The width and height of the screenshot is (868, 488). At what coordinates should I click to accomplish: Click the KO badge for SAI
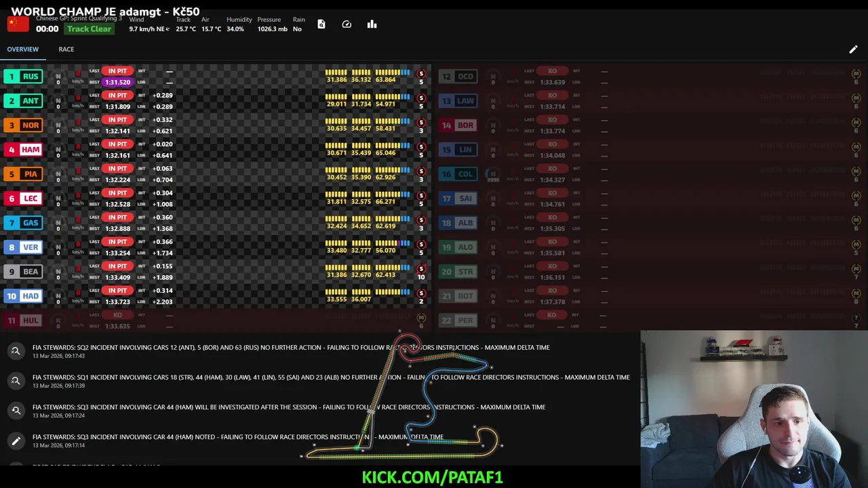coord(552,193)
